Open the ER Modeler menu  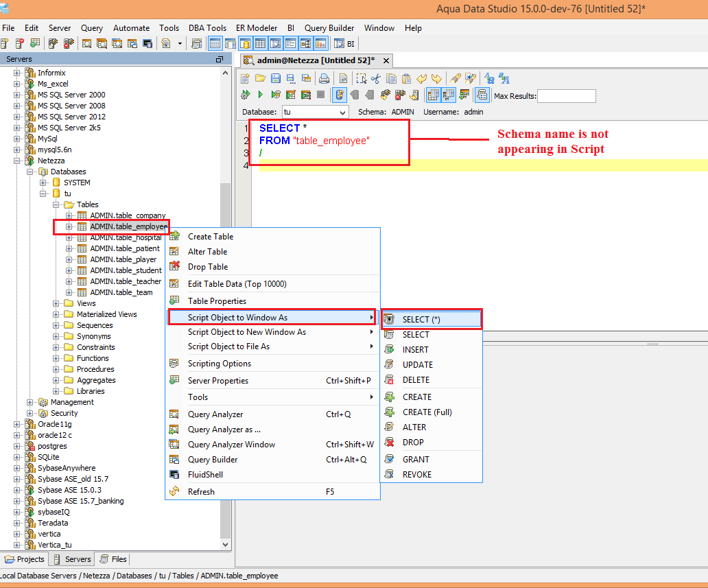click(257, 28)
